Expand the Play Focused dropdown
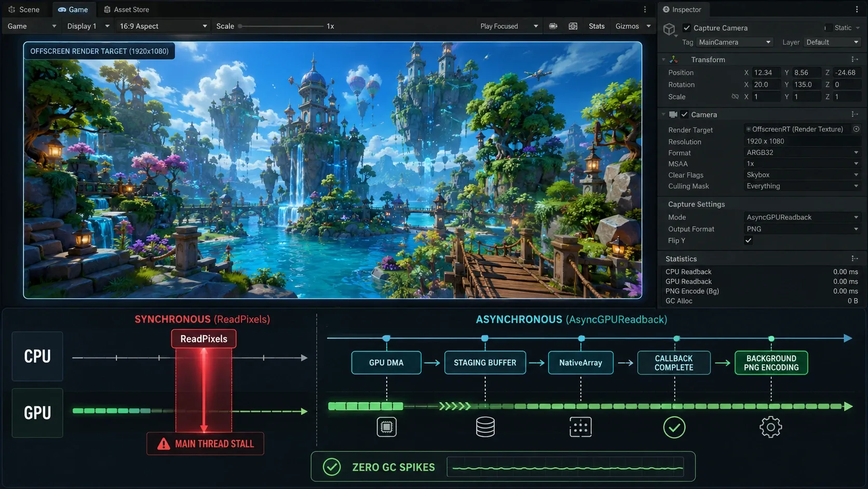The width and height of the screenshot is (868, 489). coord(509,26)
